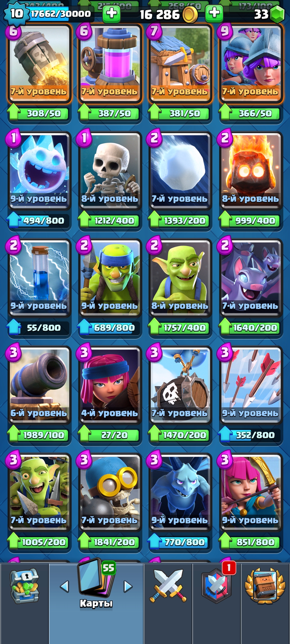Image resolution: width=290 pixels, height=644 pixels.
Task: Open the Clan shield tab with notification badge
Action: tap(217, 586)
